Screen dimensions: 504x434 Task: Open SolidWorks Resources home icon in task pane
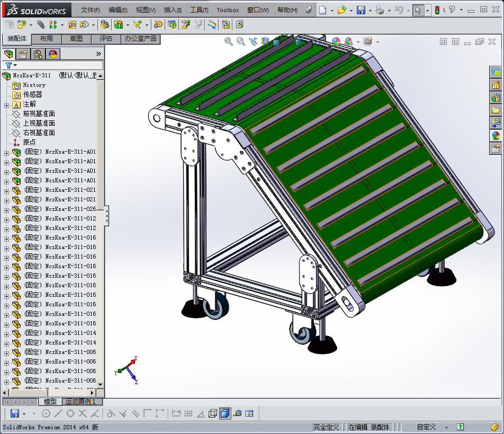coord(496,85)
